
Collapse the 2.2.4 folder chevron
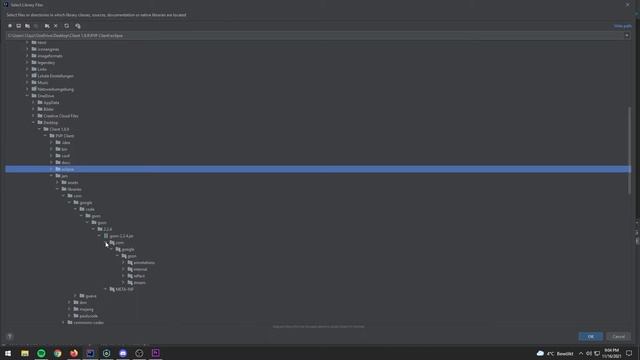coord(93,229)
